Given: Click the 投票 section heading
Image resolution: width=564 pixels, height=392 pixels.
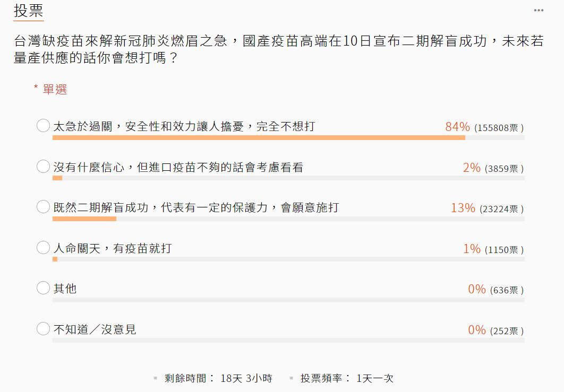Looking at the screenshot, I should [29, 11].
